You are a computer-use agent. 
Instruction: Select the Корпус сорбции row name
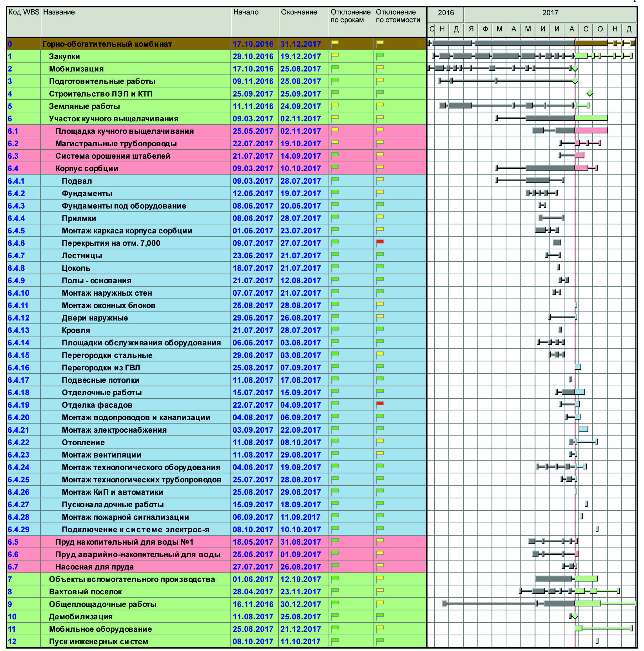[87, 168]
